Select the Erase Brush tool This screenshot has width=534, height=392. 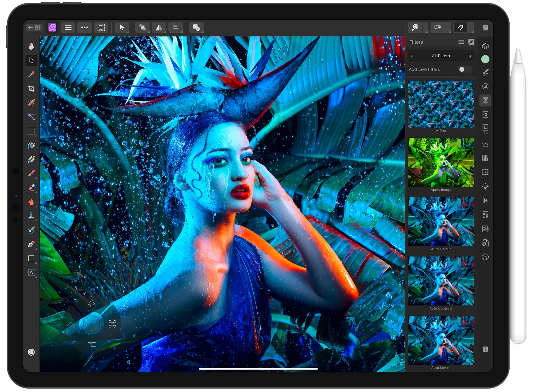31,188
